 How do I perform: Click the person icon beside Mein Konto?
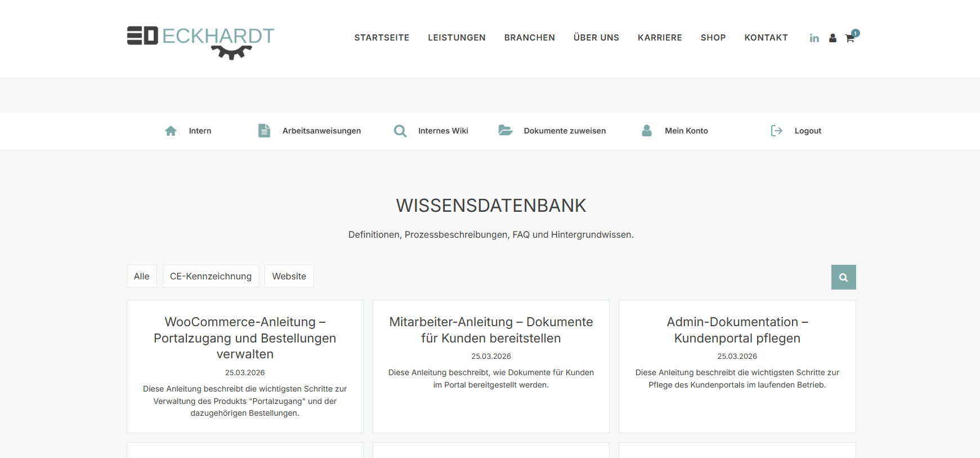pyautogui.click(x=647, y=131)
